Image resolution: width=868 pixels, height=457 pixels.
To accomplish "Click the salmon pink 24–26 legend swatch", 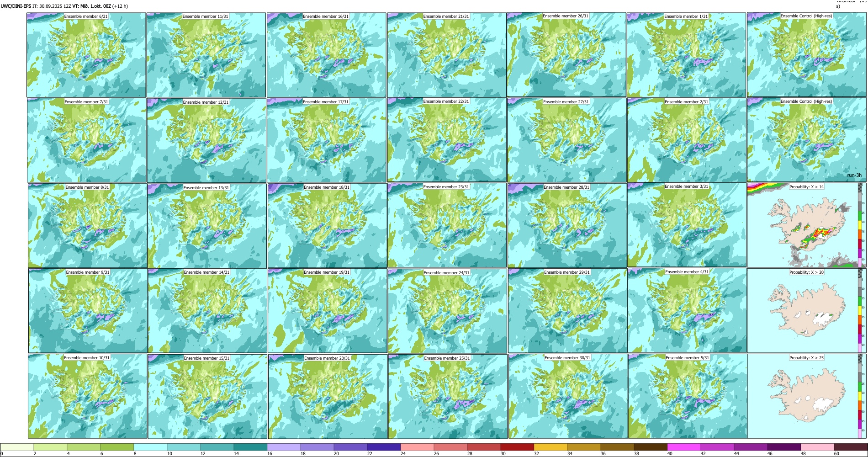I will [417, 447].
